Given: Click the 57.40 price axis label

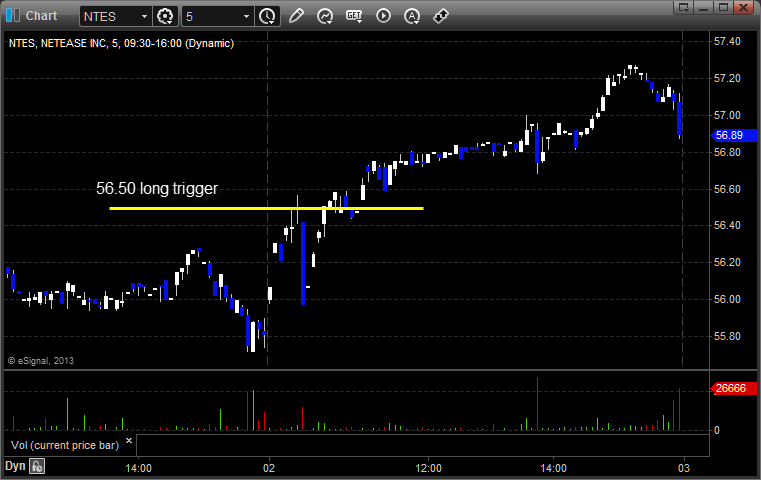Looking at the screenshot, I should pos(727,41).
